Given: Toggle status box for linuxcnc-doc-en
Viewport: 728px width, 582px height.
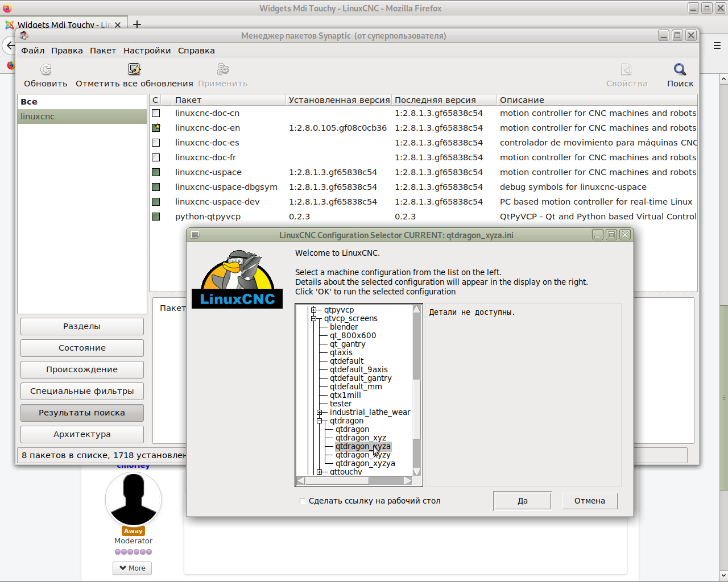Looking at the screenshot, I should [156, 128].
